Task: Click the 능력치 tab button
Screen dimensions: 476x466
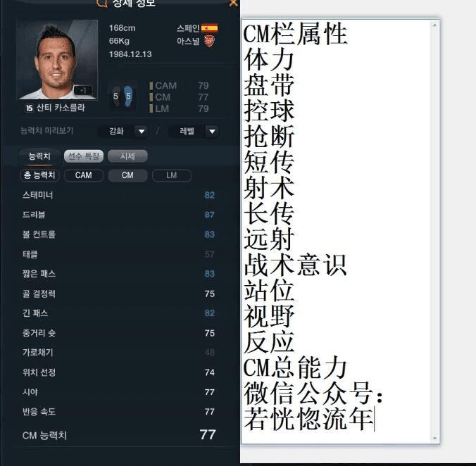Action: pyautogui.click(x=39, y=156)
